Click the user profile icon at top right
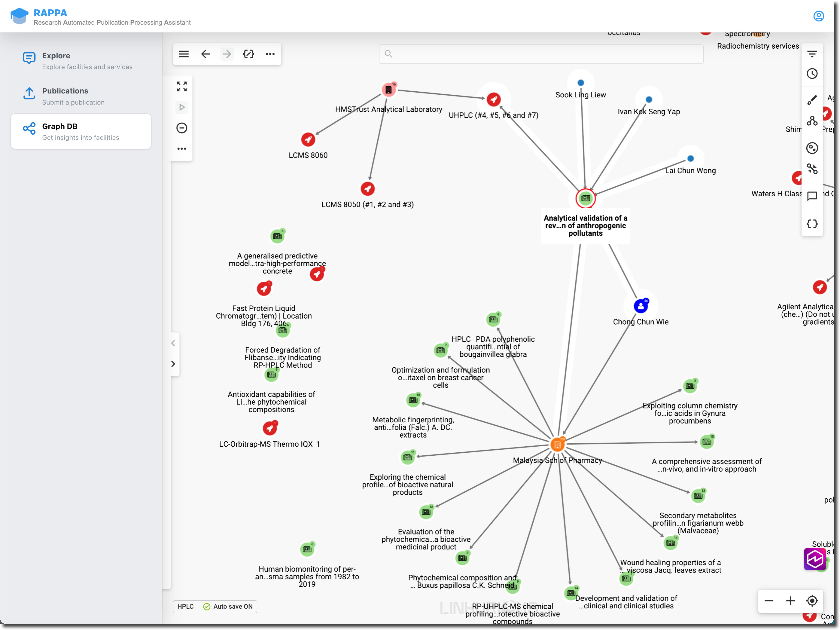Image resolution: width=840 pixels, height=630 pixels. [818, 16]
